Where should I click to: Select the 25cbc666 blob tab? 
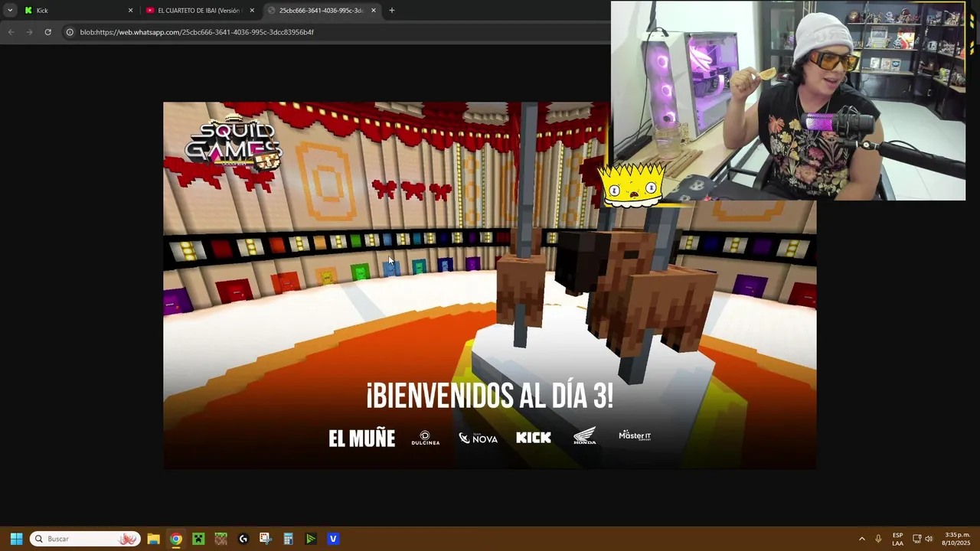[320, 11]
